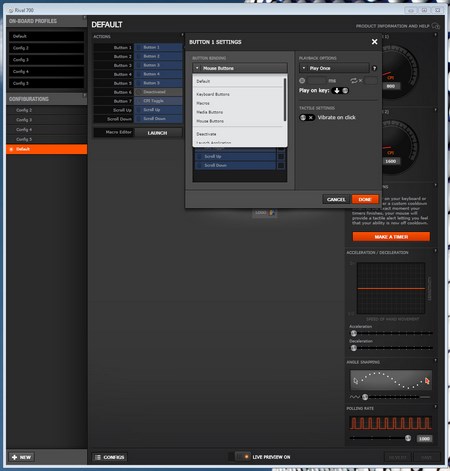Image resolution: width=450 pixels, height=471 pixels.
Task: Toggle Live Preview switch
Action: [x=242, y=457]
